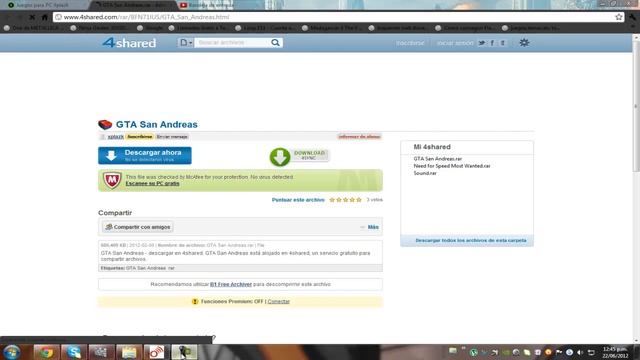Open the Windows Start button

(x=12, y=352)
